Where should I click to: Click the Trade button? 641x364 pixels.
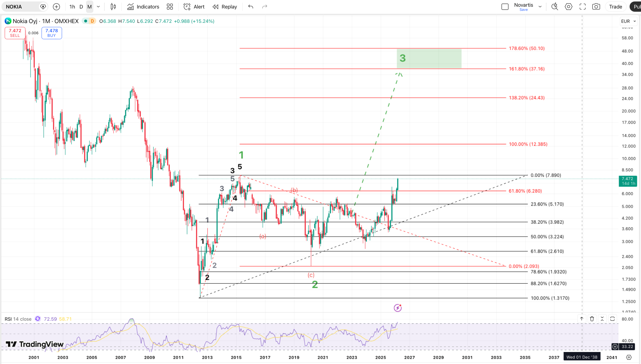click(x=615, y=7)
